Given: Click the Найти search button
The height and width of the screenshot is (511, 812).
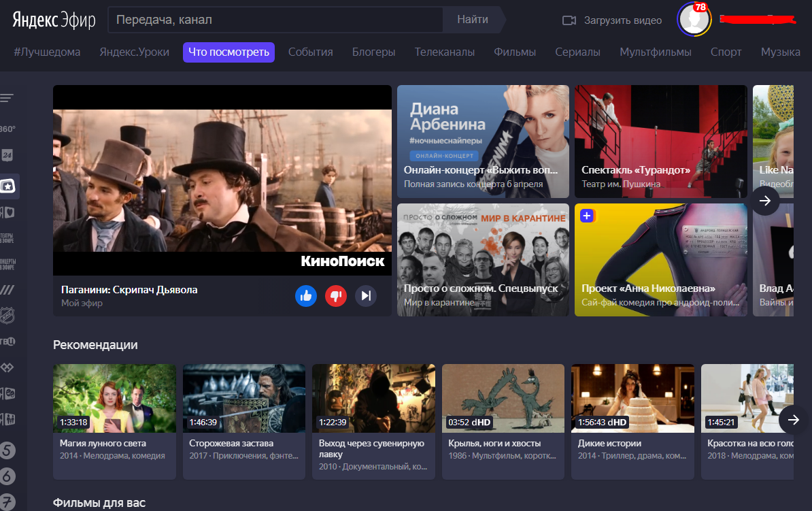Looking at the screenshot, I should tap(473, 20).
